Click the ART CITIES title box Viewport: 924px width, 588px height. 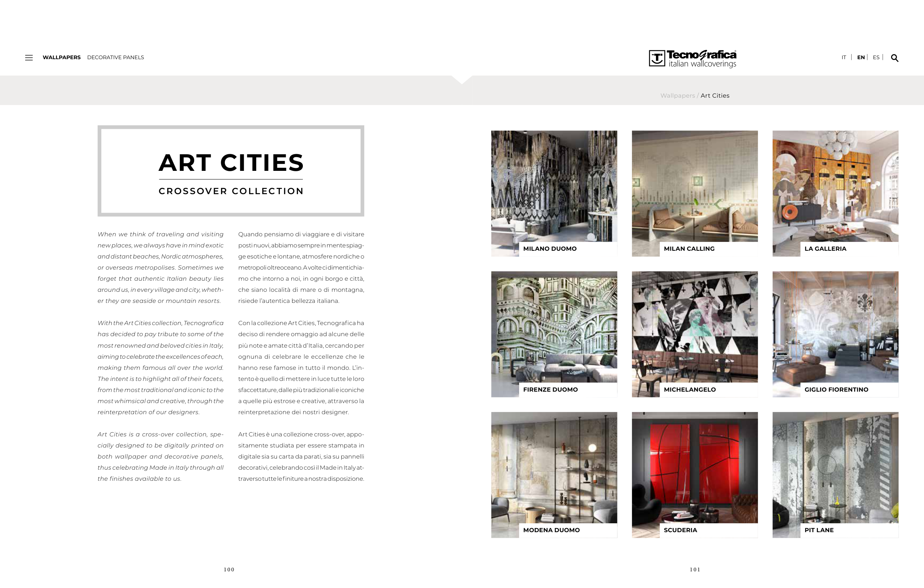pos(231,171)
